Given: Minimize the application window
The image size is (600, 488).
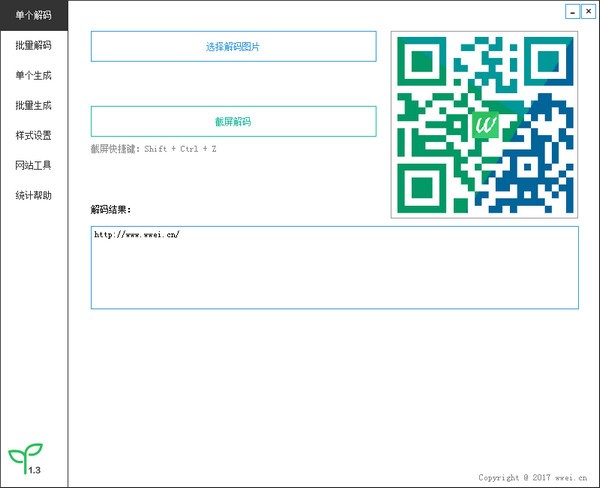Looking at the screenshot, I should pos(572,12).
